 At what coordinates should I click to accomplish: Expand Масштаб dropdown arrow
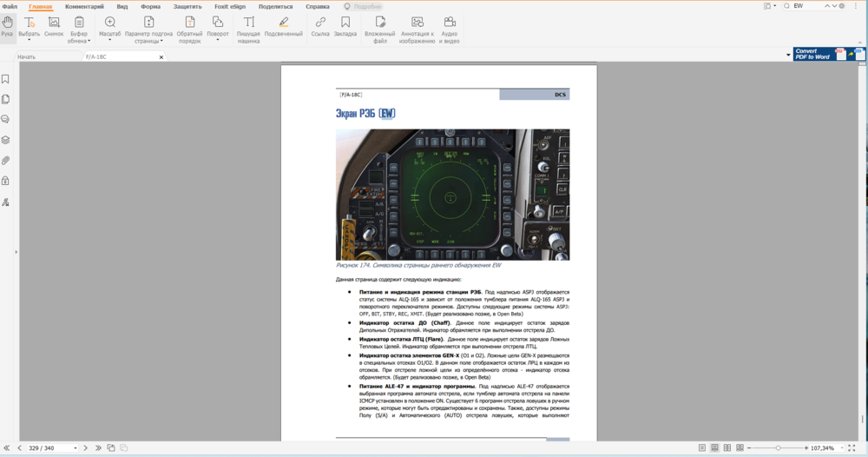[109, 40]
